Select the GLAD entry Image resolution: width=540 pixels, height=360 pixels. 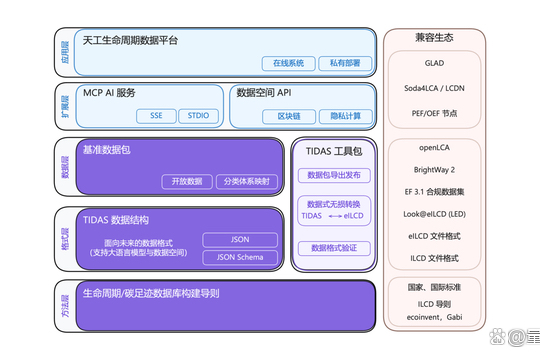(434, 63)
